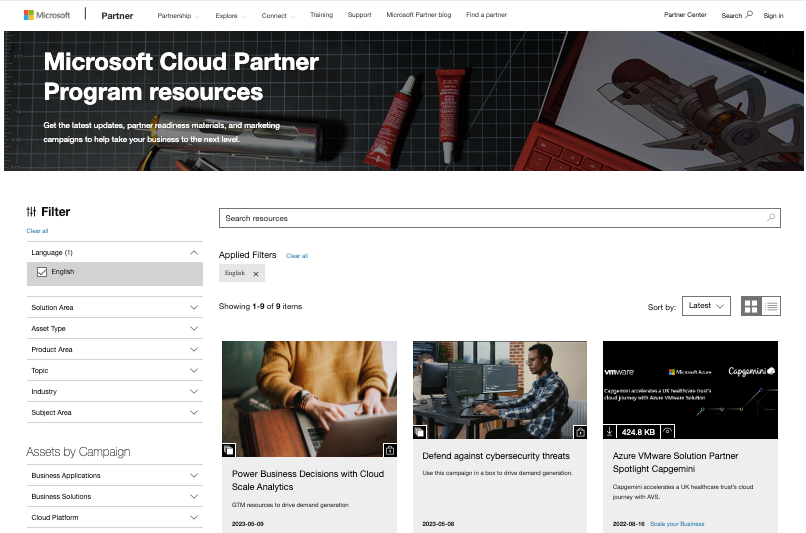806x533 pixels.
Task: Uncheck the English language checkbox
Action: [42, 272]
